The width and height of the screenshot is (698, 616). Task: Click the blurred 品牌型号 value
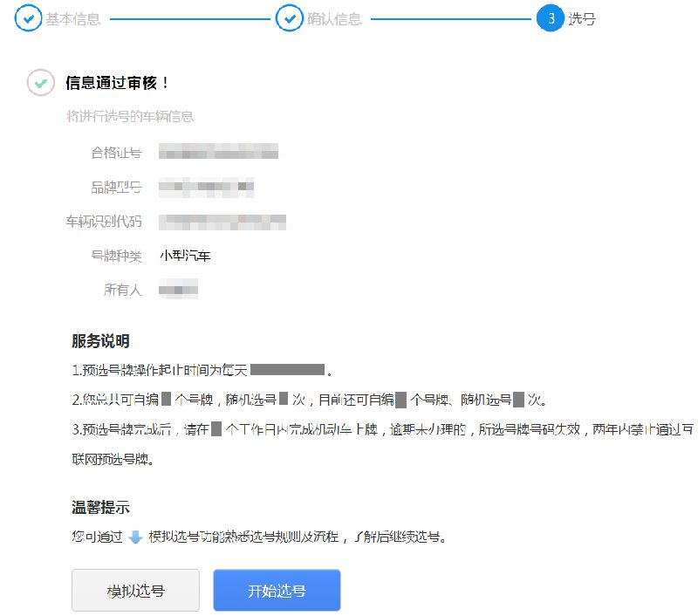coord(207,187)
